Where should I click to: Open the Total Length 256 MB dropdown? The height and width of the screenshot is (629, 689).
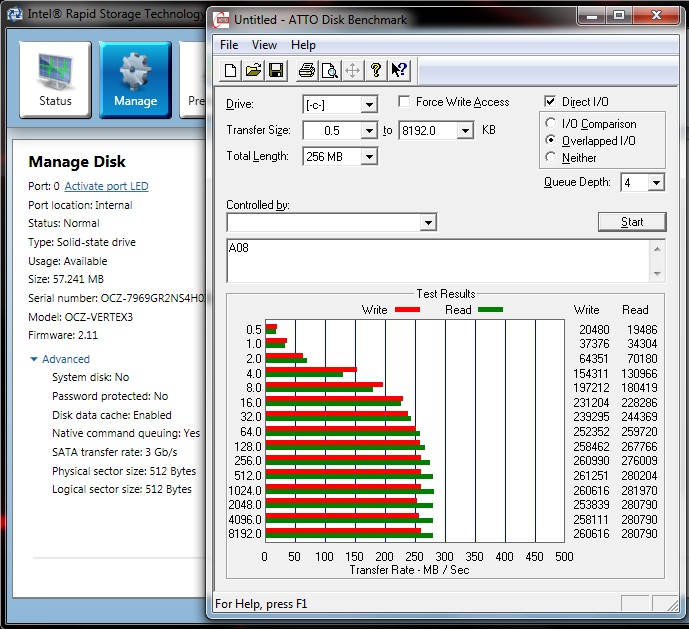click(x=369, y=156)
